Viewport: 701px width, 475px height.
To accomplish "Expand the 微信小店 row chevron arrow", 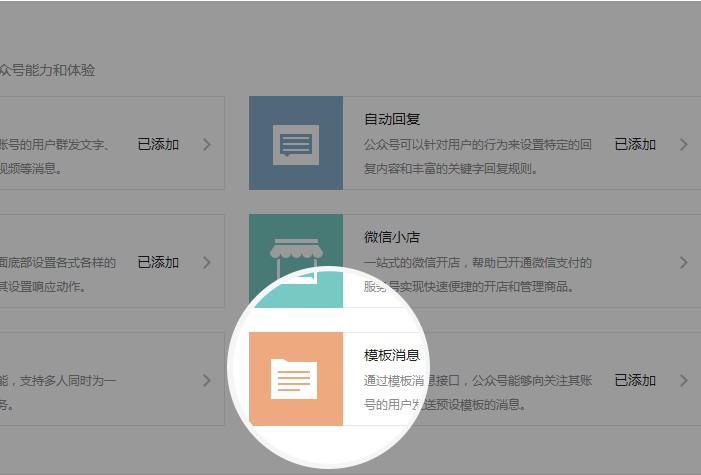I will (684, 262).
